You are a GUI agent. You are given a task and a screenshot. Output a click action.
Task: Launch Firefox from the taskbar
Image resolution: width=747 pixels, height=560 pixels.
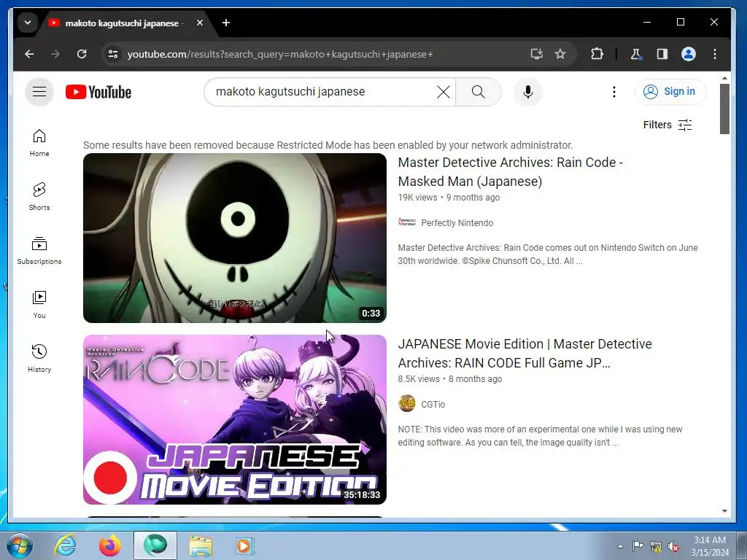(x=110, y=545)
